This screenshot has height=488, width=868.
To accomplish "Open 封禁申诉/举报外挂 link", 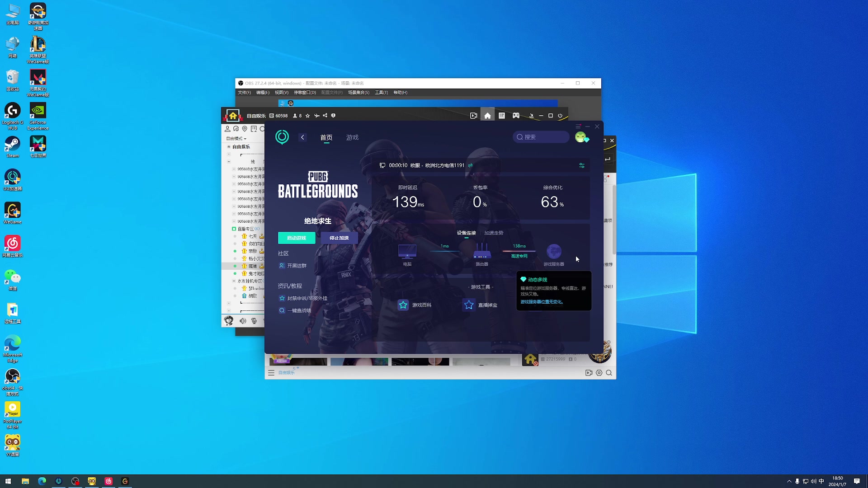I will (x=303, y=298).
